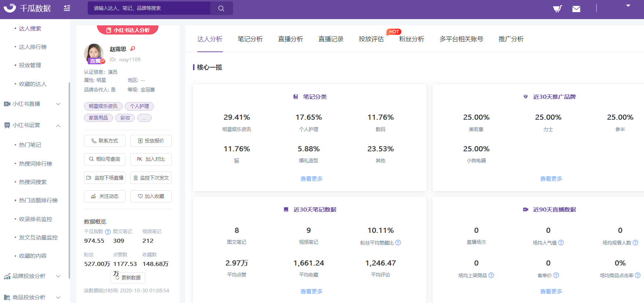Viewport: 644px width, 303px height.
Task: Click the search magnifier button
Action: pyautogui.click(x=221, y=8)
